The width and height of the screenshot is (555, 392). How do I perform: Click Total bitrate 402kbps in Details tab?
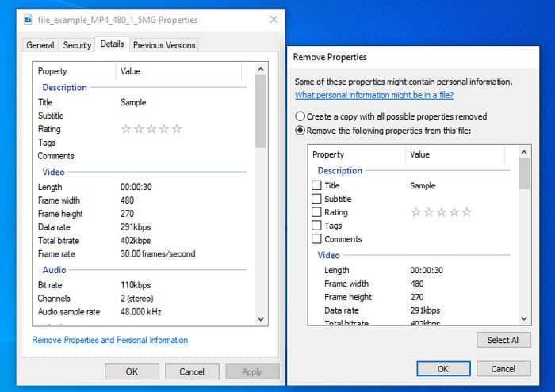coord(136,241)
